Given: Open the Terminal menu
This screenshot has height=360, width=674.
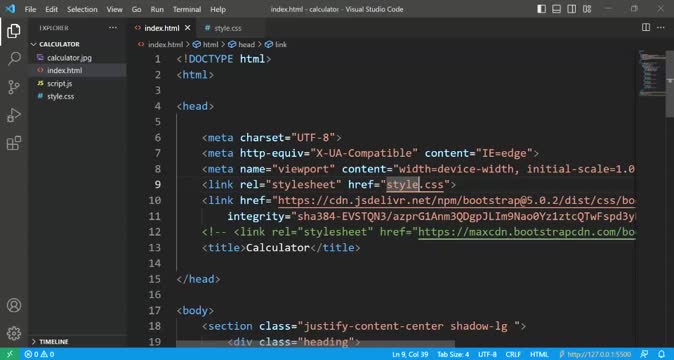Looking at the screenshot, I should pos(187,9).
